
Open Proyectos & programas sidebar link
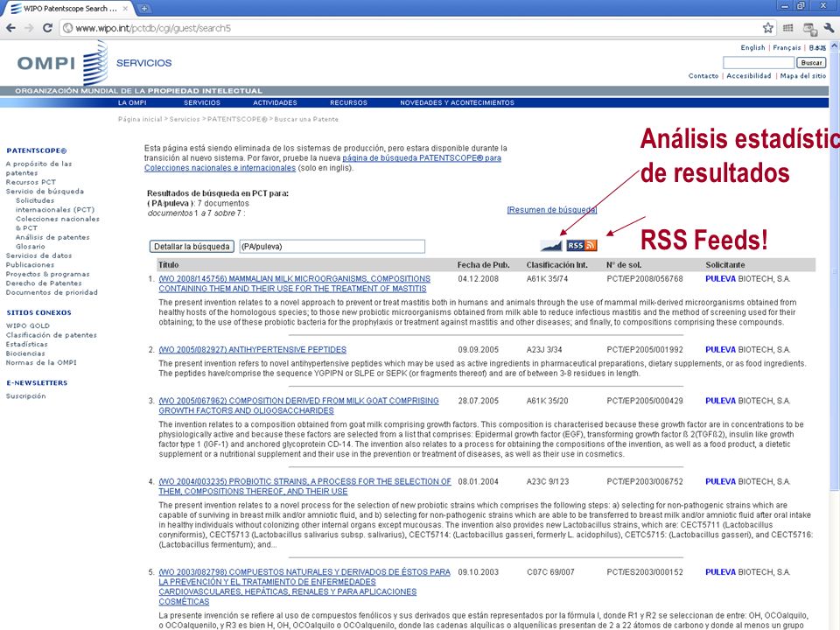[47, 274]
